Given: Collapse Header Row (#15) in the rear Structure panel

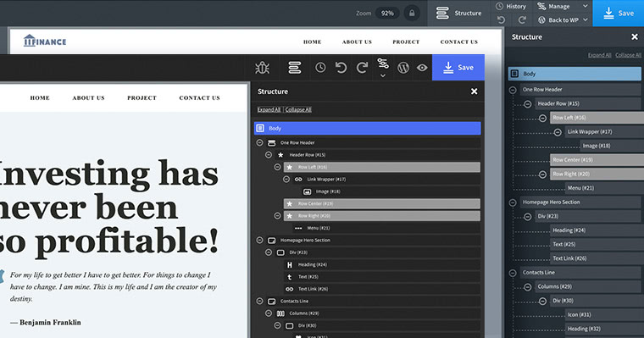Looking at the screenshot, I should click(528, 104).
